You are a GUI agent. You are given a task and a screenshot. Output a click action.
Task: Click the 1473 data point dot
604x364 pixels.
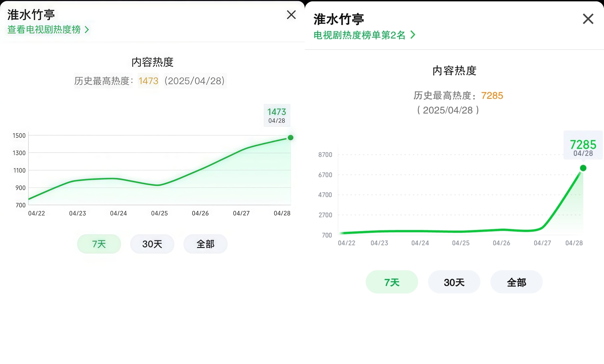(290, 138)
